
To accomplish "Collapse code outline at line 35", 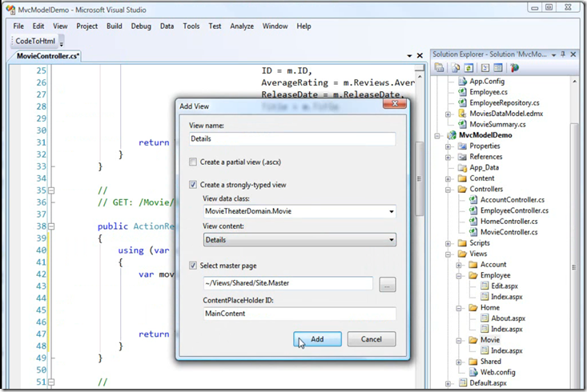I will (51, 190).
